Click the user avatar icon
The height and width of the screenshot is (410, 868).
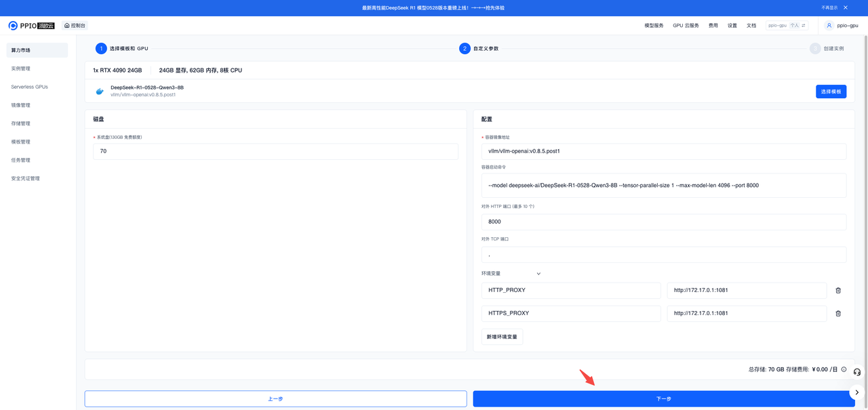[x=829, y=25]
